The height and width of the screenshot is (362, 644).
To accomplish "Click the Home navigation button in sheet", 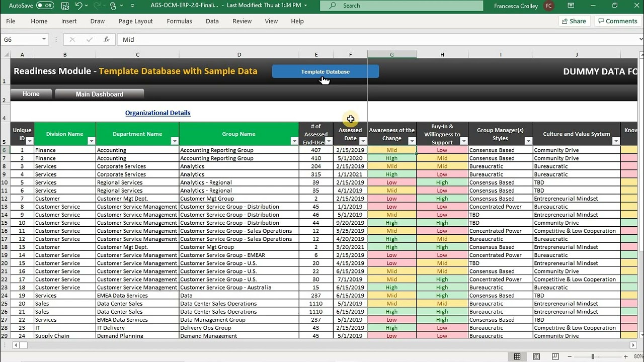I will point(31,94).
